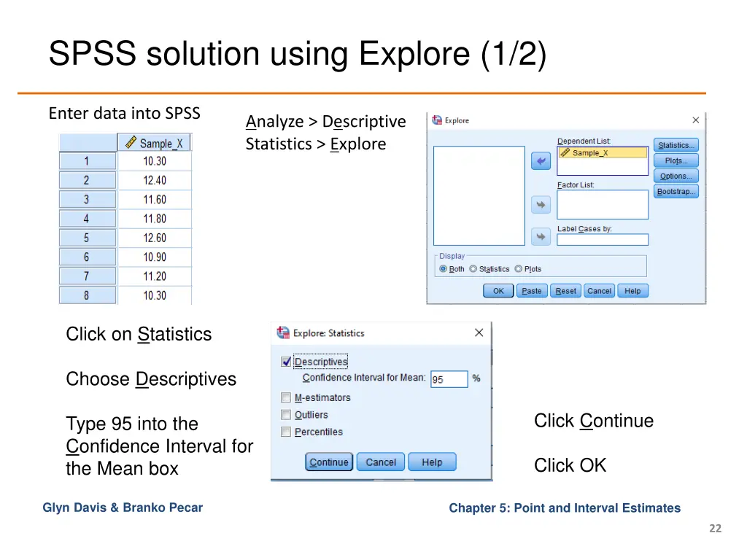Click the Explore dialog title icon
The image size is (747, 560).
437,120
